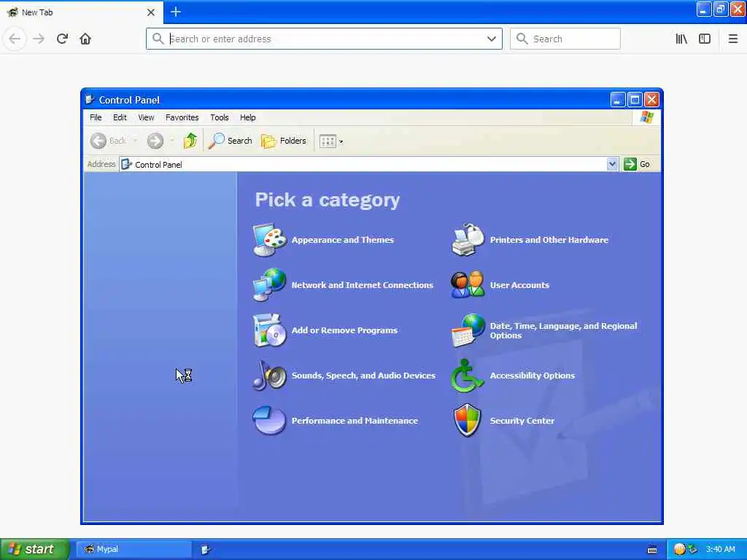Open Sounds, Speech, and Audio Devices link
This screenshot has height=560, width=747.
click(x=363, y=376)
